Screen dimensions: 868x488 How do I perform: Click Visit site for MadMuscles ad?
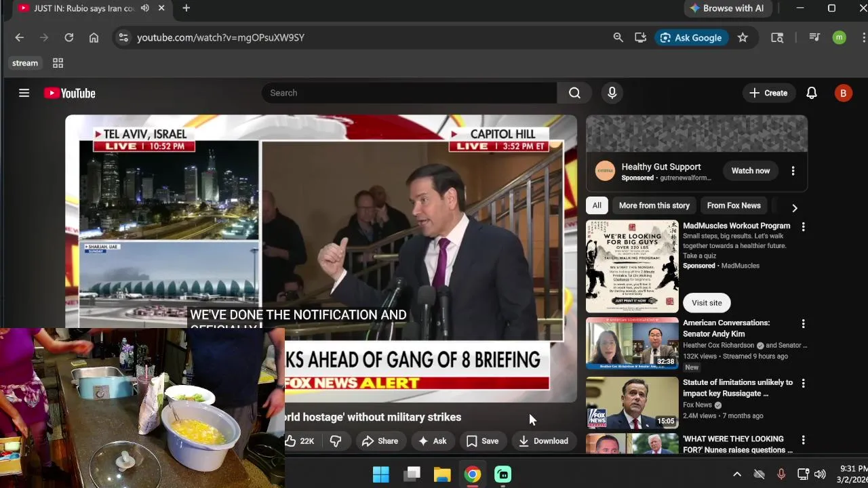coord(707,303)
